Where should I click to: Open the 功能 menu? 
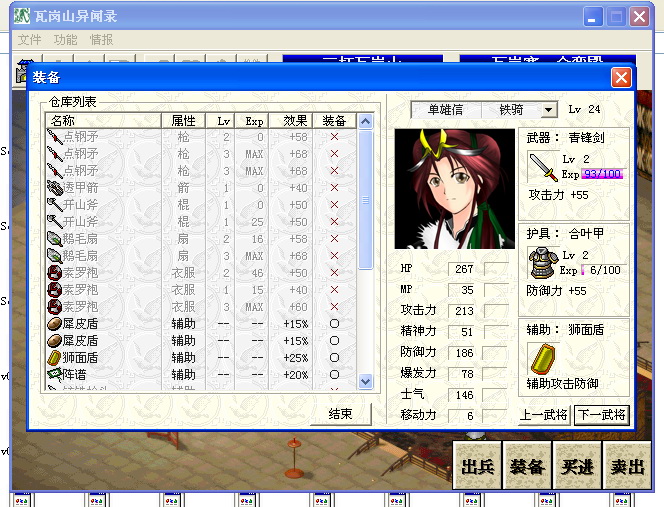[66, 40]
